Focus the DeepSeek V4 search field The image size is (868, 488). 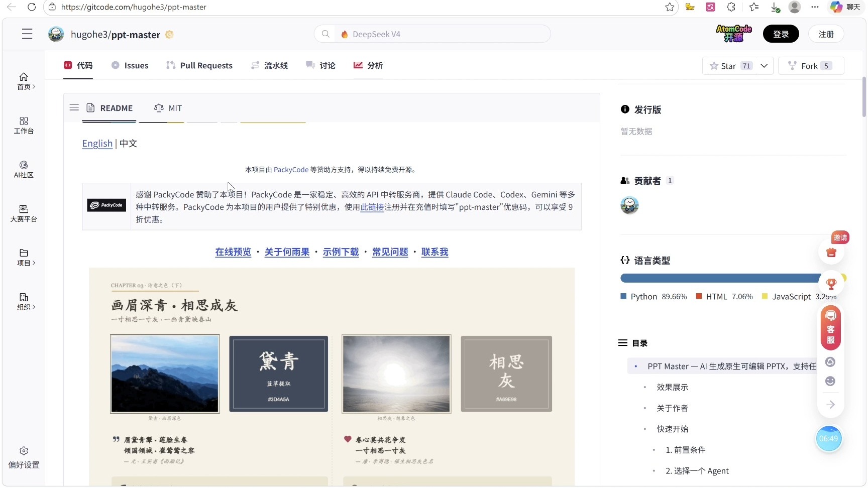[432, 34]
